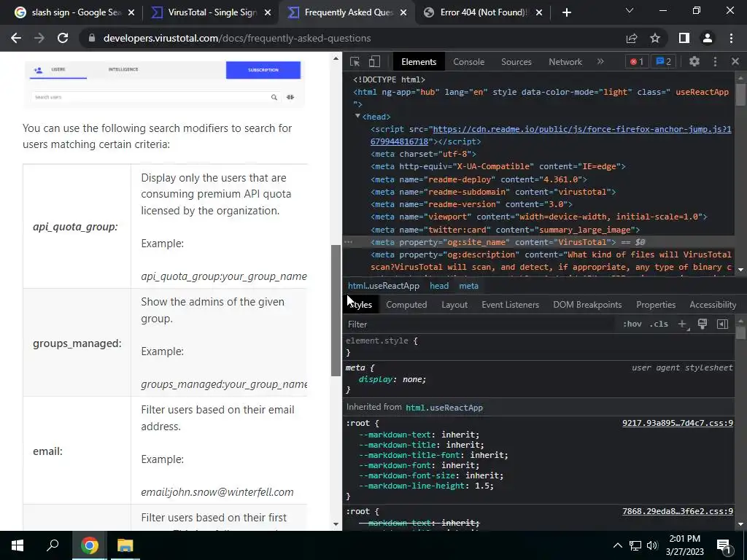Click the SUBSCRIPTION button in the page image
Screen dimensions: 747x560
pyautogui.click(x=263, y=70)
